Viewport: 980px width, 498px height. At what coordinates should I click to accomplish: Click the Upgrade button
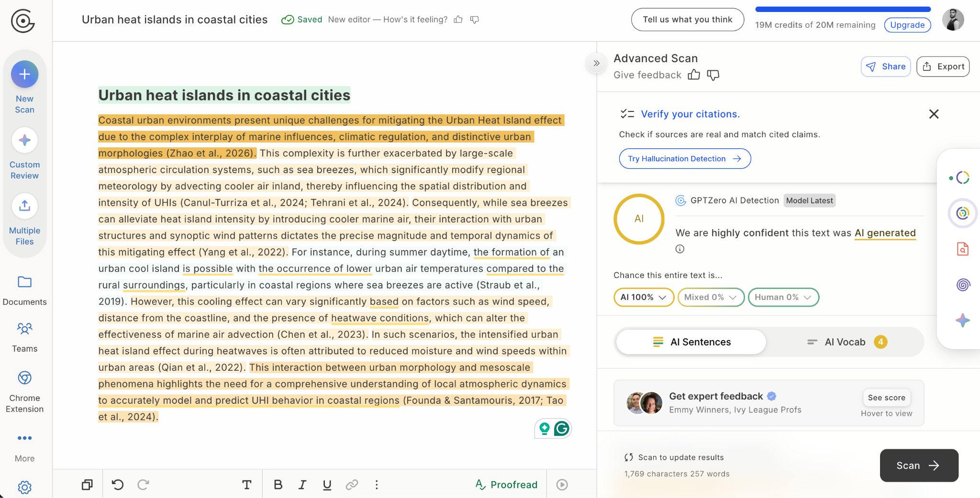[907, 25]
